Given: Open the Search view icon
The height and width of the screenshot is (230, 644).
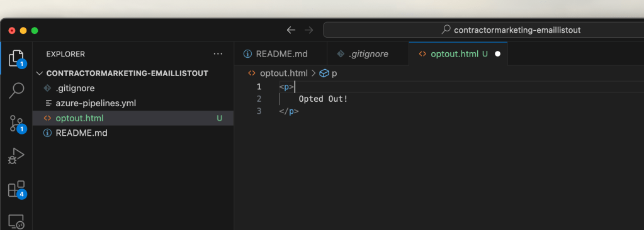Looking at the screenshot, I should 16,90.
